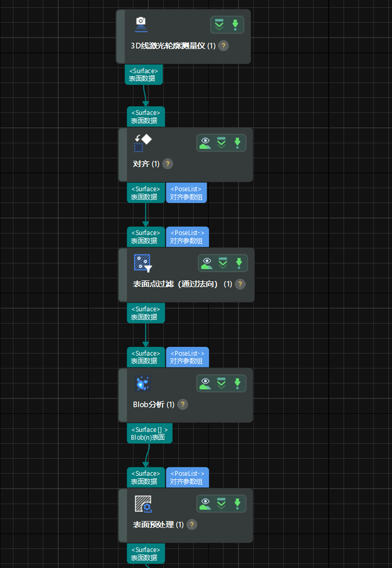Click the Surface[] Blob(n)表面 output port
This screenshot has height=568, width=392.
coord(150,433)
